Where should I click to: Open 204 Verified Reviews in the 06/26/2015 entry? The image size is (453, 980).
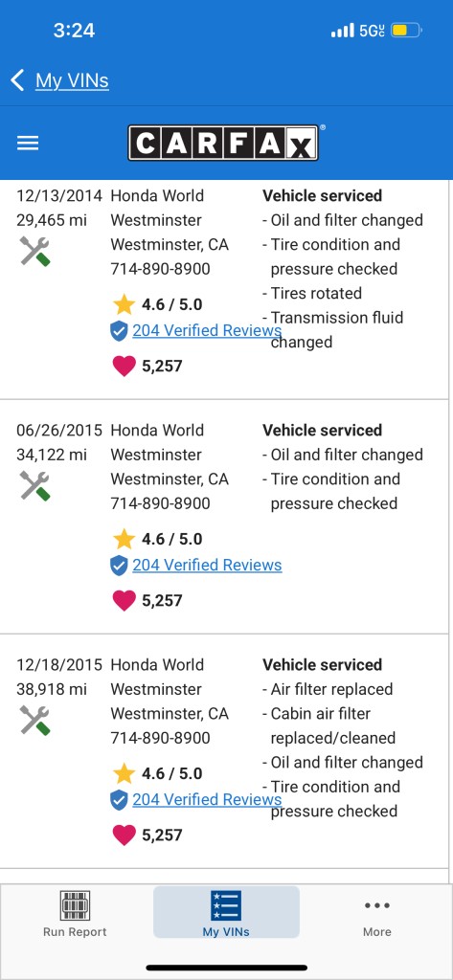(207, 565)
